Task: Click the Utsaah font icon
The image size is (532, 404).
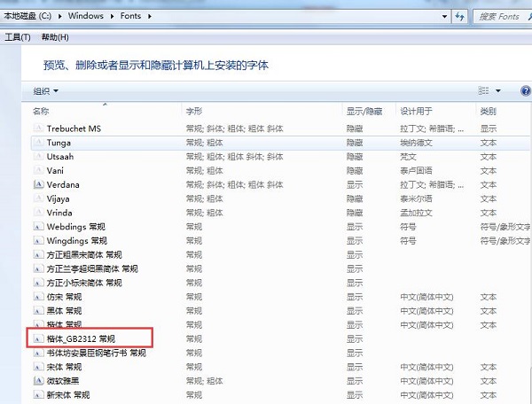Action: [x=38, y=156]
